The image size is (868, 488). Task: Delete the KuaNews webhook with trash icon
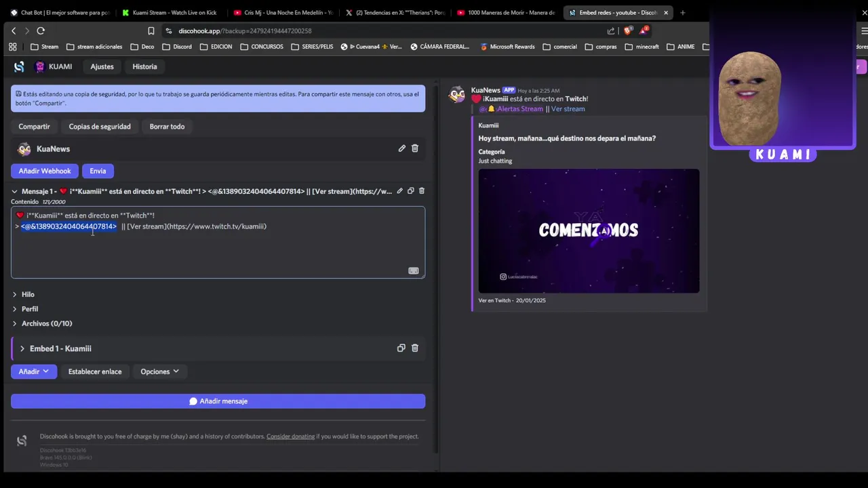pos(415,148)
